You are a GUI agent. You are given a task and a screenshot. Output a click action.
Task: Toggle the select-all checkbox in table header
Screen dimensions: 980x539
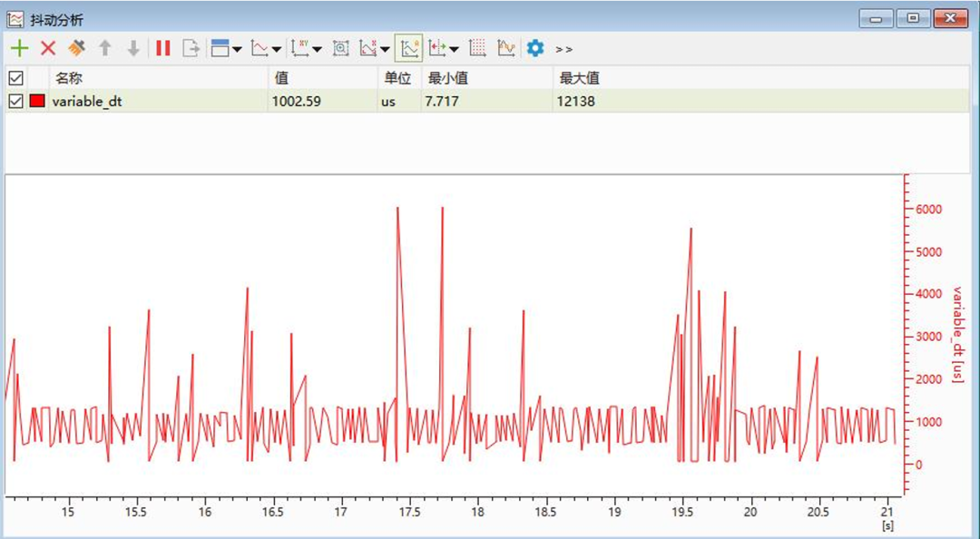coord(15,78)
